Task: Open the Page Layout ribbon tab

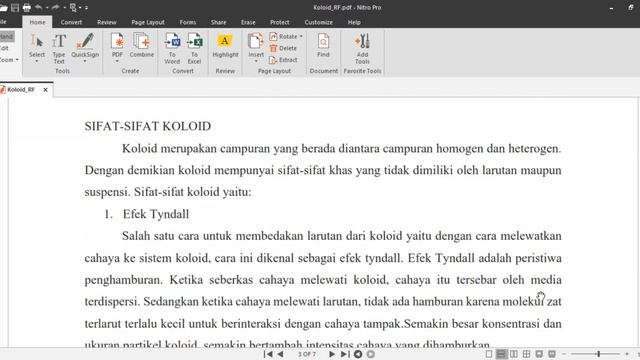Action: click(x=148, y=22)
